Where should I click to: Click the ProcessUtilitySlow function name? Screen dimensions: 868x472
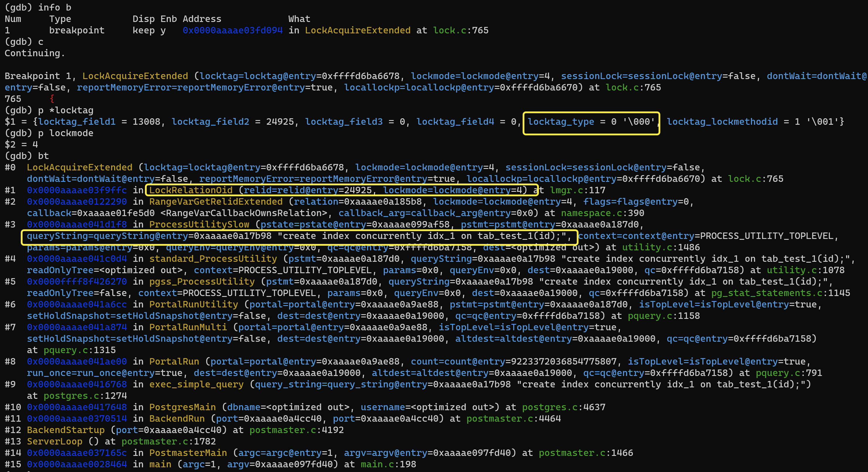coord(199,225)
